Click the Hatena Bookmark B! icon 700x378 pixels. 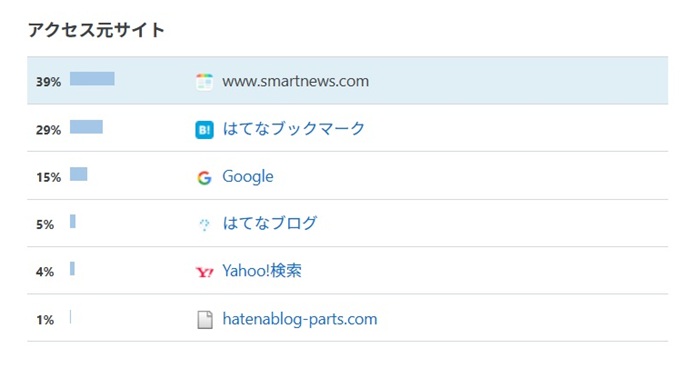pos(204,130)
